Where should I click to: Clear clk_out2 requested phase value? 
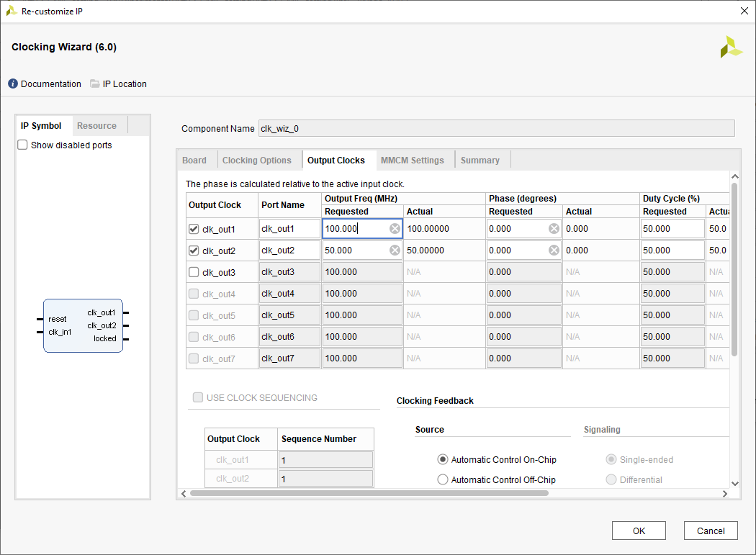pyautogui.click(x=554, y=251)
